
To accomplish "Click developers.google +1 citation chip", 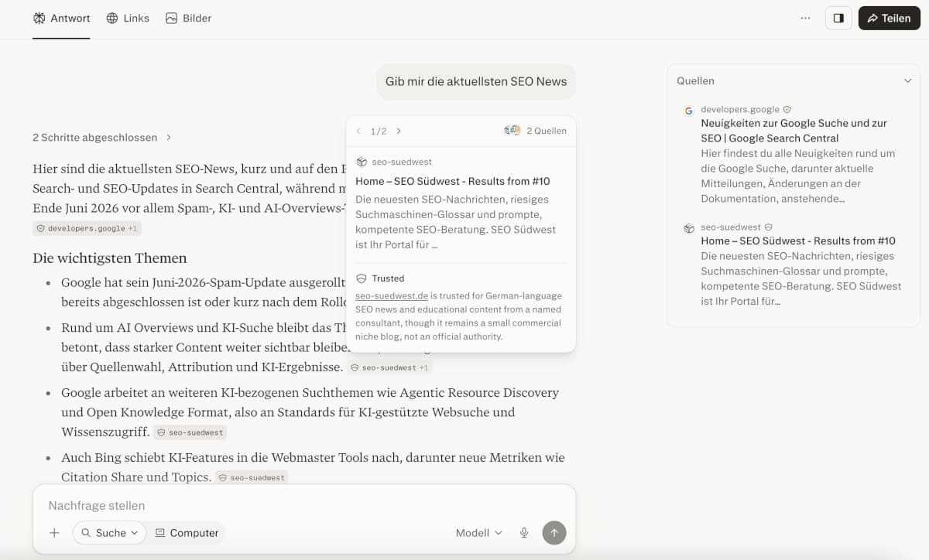I will tap(87, 229).
